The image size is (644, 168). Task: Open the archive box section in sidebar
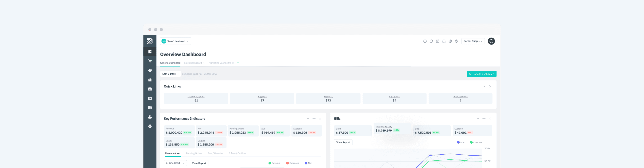[x=150, y=89]
